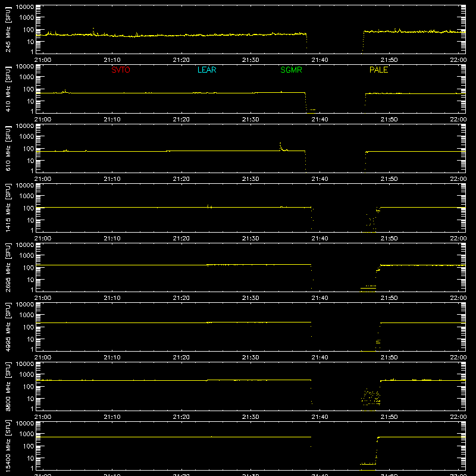Select the 410 MHz [SFU] axis label
This screenshot has width=476, height=476.
[8, 89]
